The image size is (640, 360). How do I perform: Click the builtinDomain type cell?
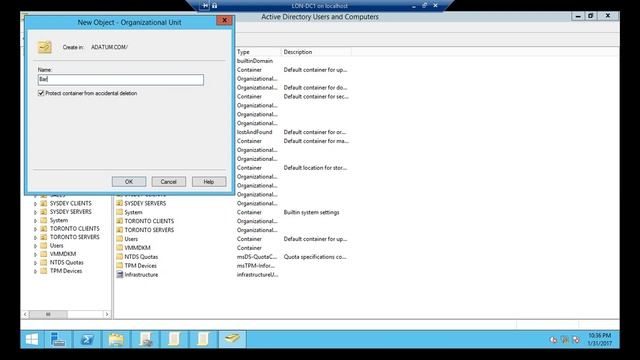pos(255,61)
